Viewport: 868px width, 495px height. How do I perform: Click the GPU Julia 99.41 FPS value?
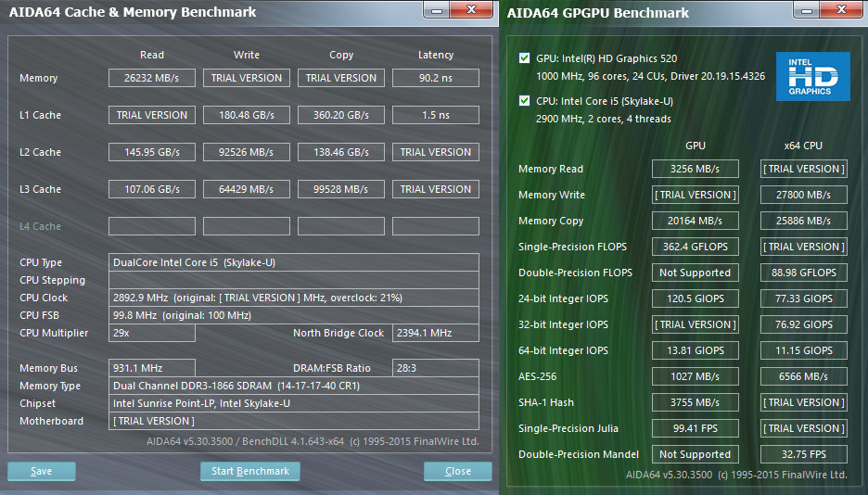(x=696, y=429)
